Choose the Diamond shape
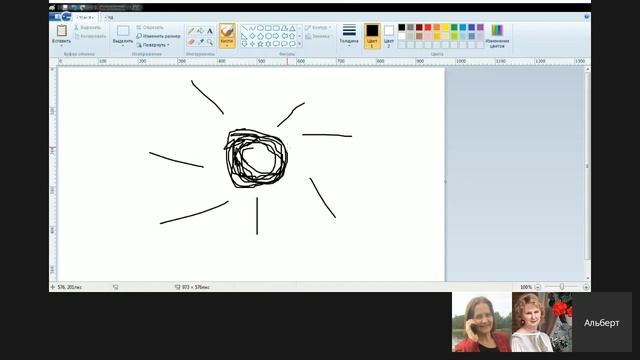This screenshot has height=360, width=640. (252, 36)
